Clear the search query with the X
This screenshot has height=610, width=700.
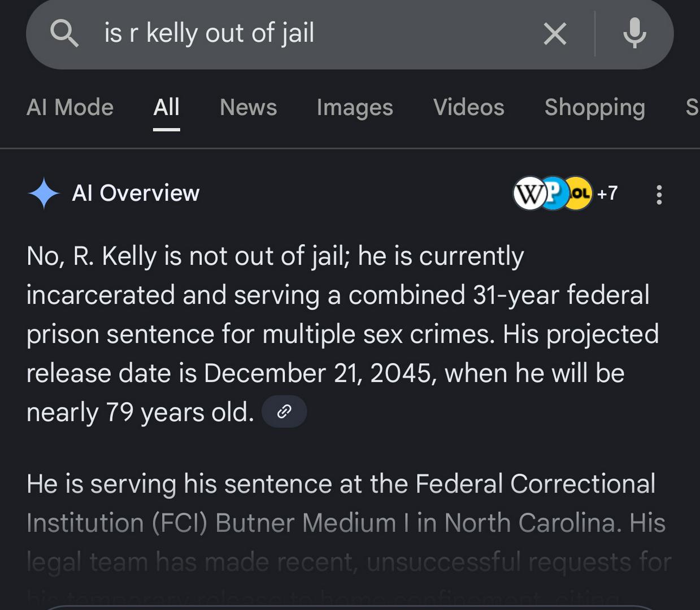(555, 34)
